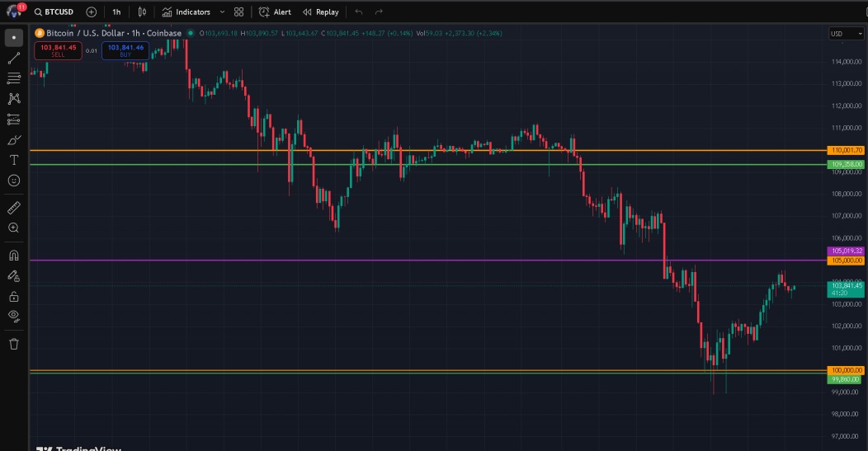Click the current price 103,841.45 countdown label
868x451 pixels.
pos(846,289)
